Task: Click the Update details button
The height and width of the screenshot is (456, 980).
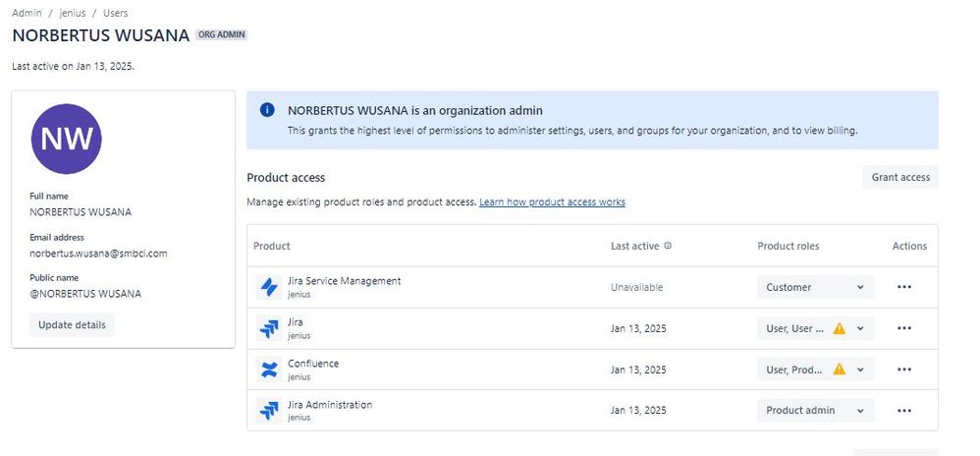Action: (72, 324)
